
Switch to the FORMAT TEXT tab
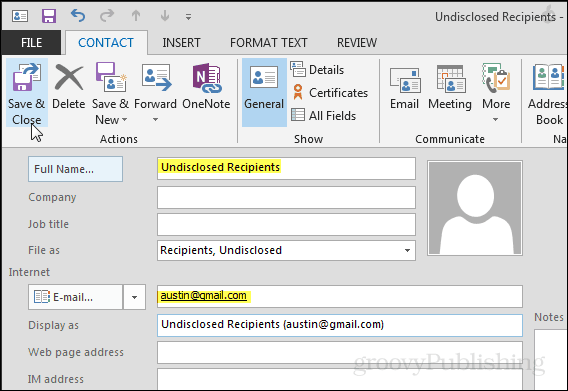[x=269, y=43]
